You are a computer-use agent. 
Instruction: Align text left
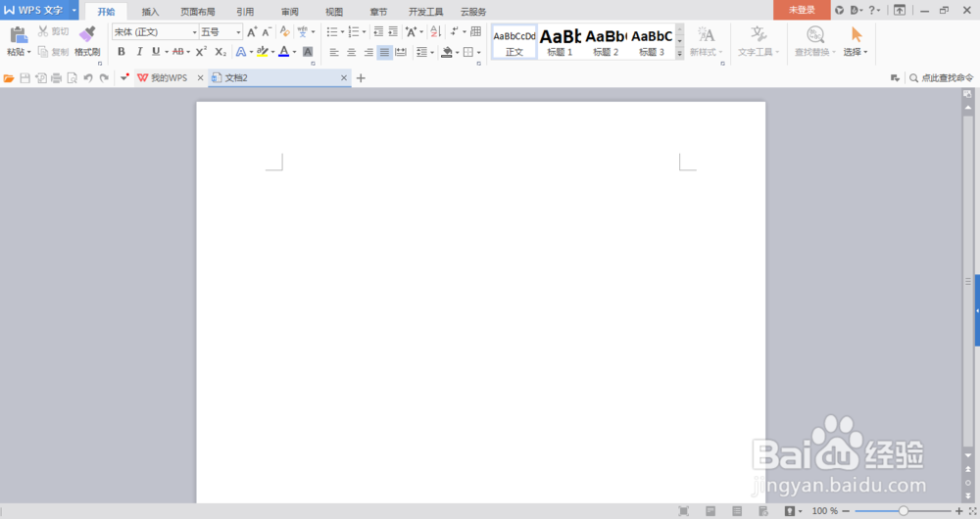334,53
